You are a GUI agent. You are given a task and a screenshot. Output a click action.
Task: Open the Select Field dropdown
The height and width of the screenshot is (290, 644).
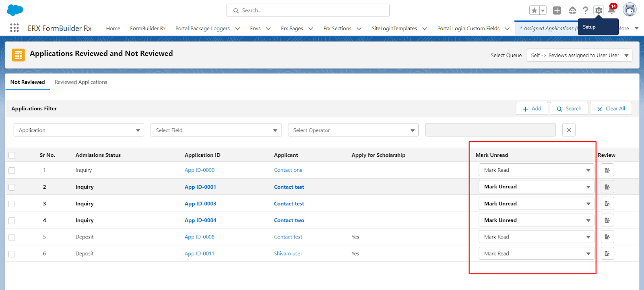(x=216, y=130)
